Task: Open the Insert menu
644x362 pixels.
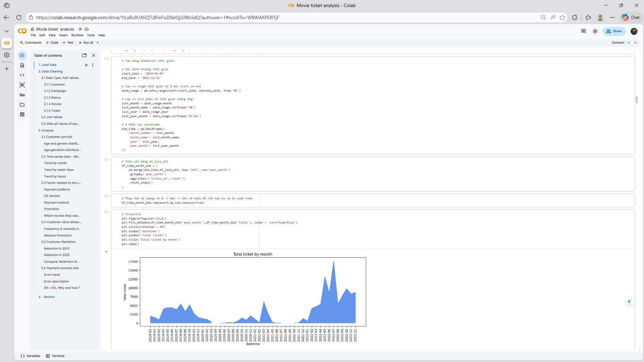Action: pyautogui.click(x=63, y=35)
